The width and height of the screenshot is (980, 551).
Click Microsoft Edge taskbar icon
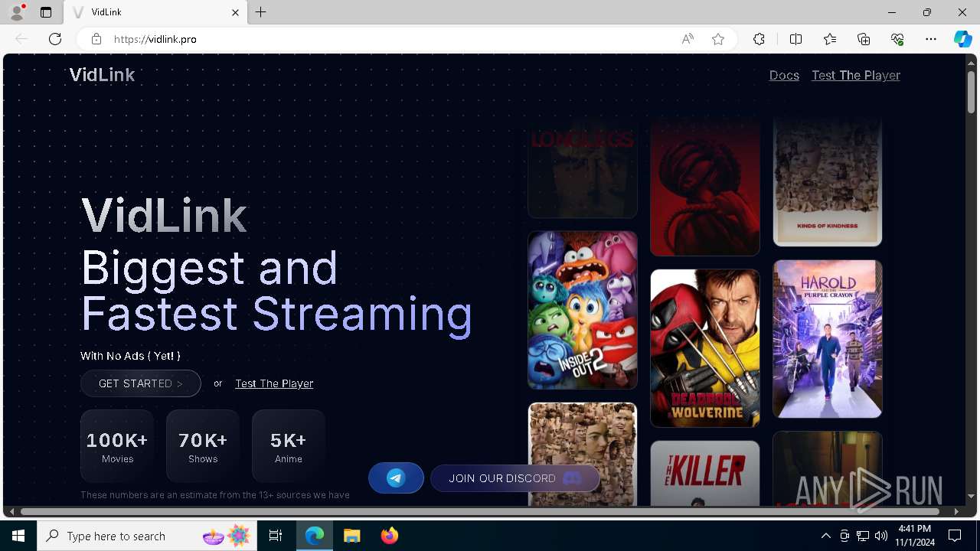pos(315,536)
